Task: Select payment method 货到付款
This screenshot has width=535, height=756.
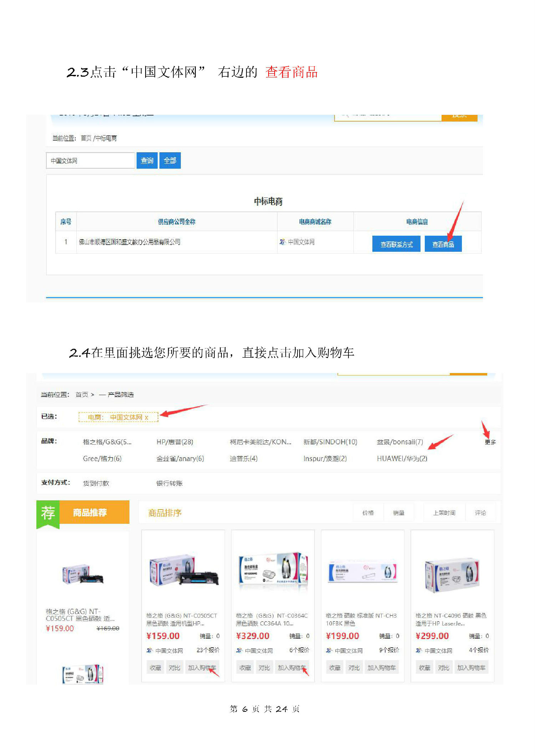Action: 96,483
